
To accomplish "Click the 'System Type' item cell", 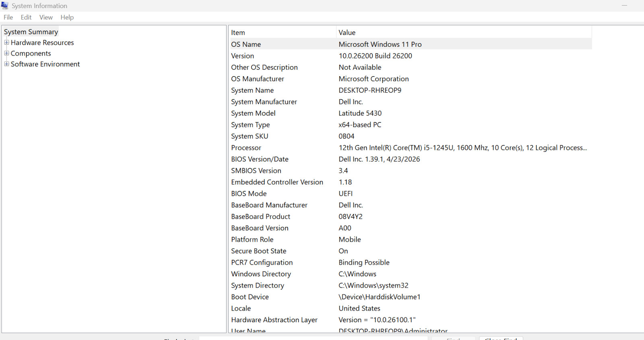I will tap(250, 125).
